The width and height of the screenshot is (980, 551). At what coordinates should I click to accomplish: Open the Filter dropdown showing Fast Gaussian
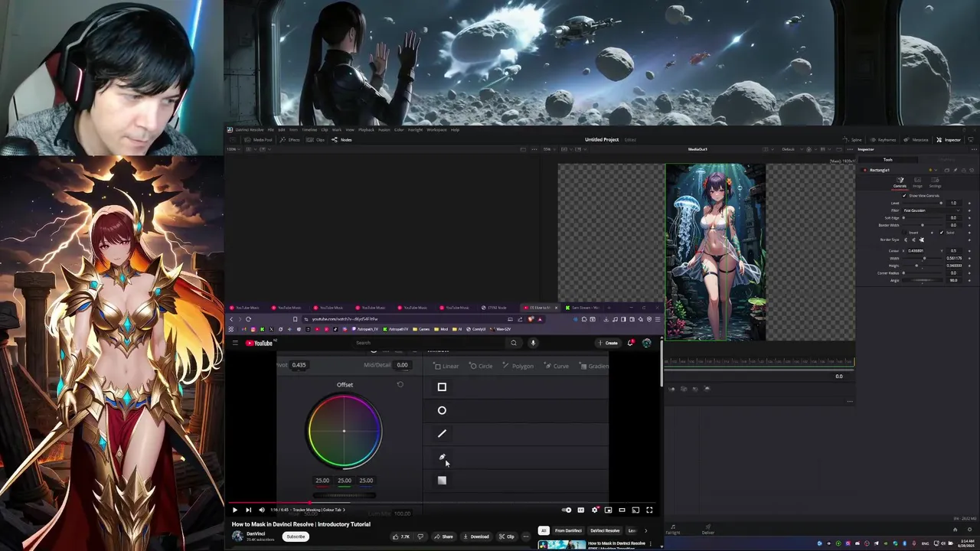tap(932, 210)
